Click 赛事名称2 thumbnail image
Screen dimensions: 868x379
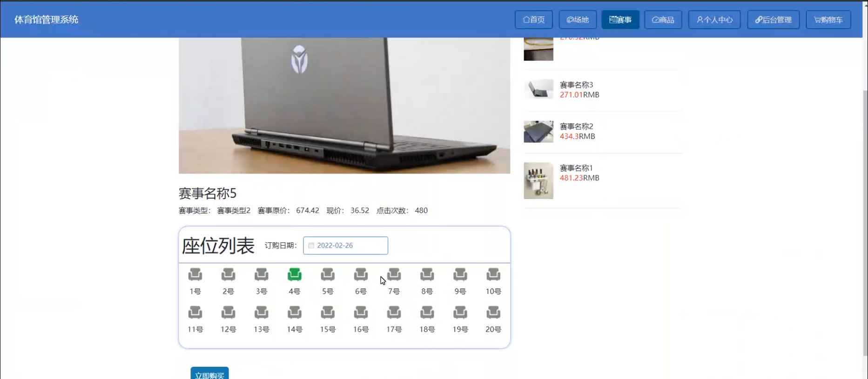point(538,132)
